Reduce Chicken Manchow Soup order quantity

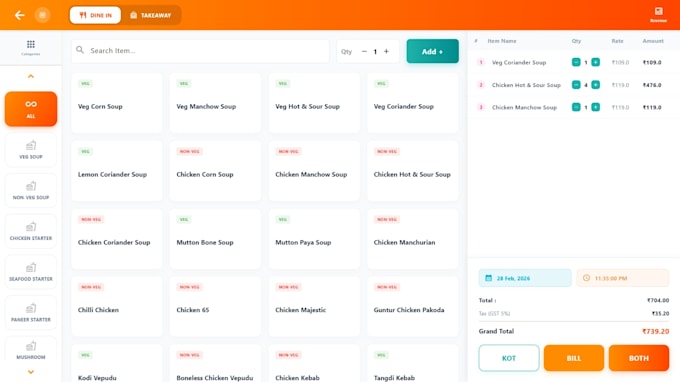pos(576,107)
